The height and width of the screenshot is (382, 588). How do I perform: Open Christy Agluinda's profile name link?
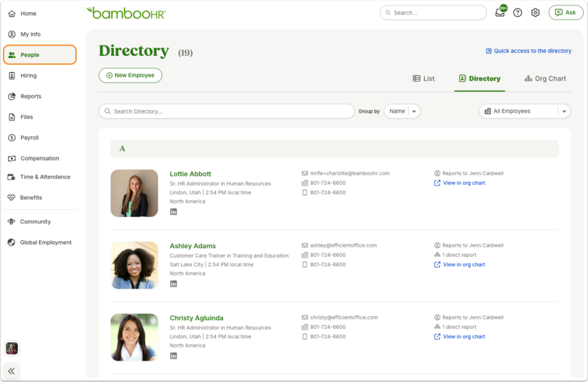tap(196, 318)
